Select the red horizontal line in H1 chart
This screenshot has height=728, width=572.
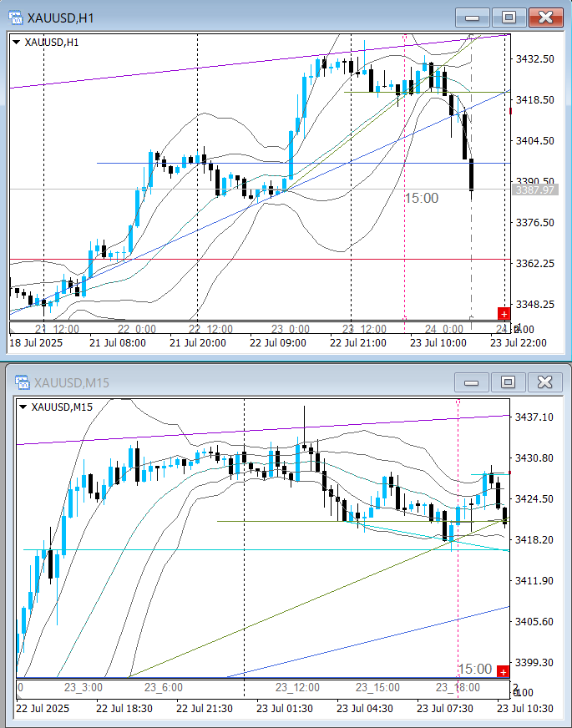(251, 260)
